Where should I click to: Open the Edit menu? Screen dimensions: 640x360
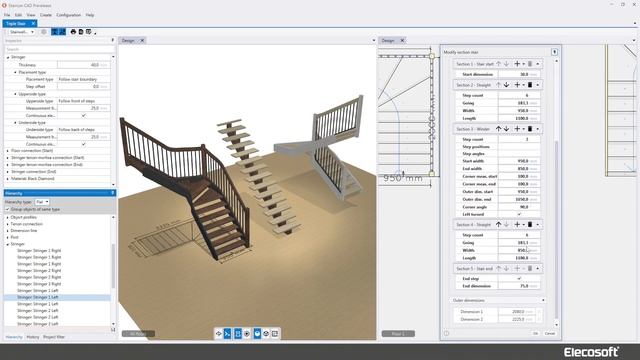18,15
